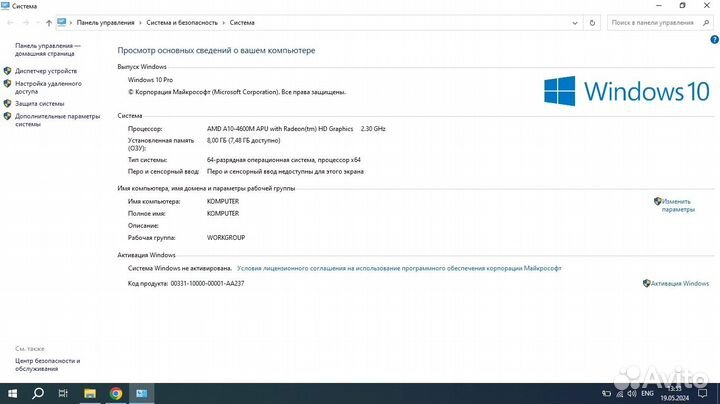Click the shield icon beside Защита системы

coord(7,103)
